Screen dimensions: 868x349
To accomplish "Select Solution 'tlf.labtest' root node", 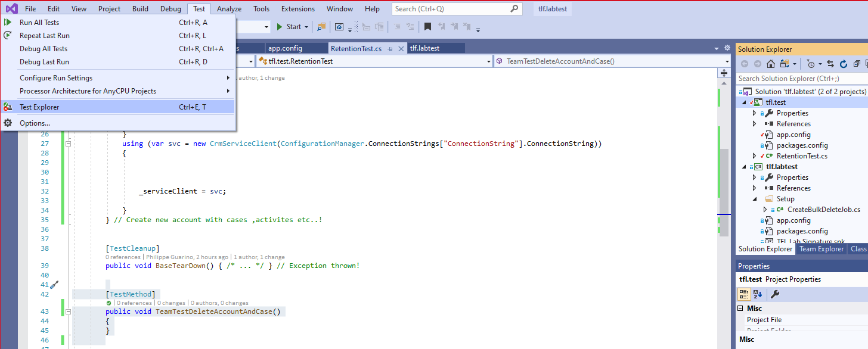I will tap(810, 92).
